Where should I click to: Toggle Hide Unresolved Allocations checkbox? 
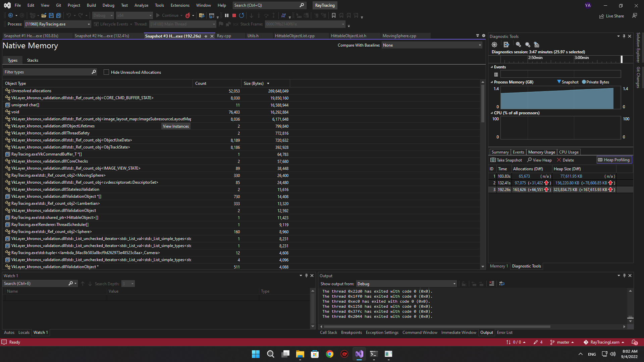click(106, 72)
